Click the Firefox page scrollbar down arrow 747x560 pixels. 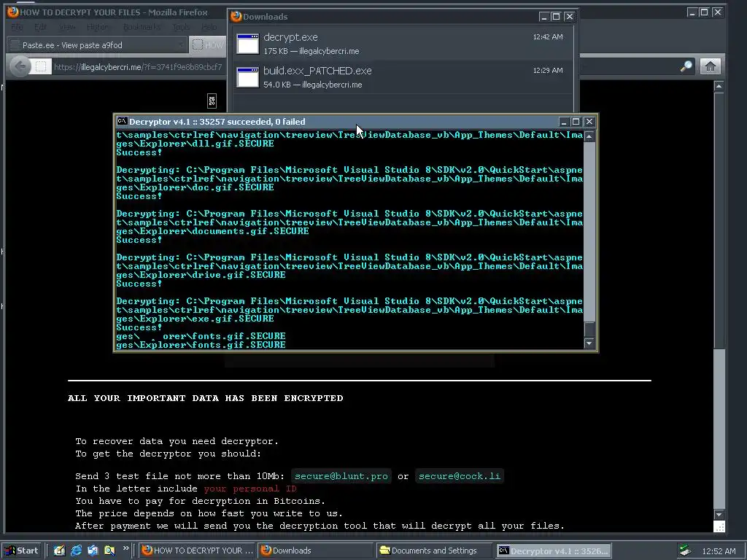[719, 514]
